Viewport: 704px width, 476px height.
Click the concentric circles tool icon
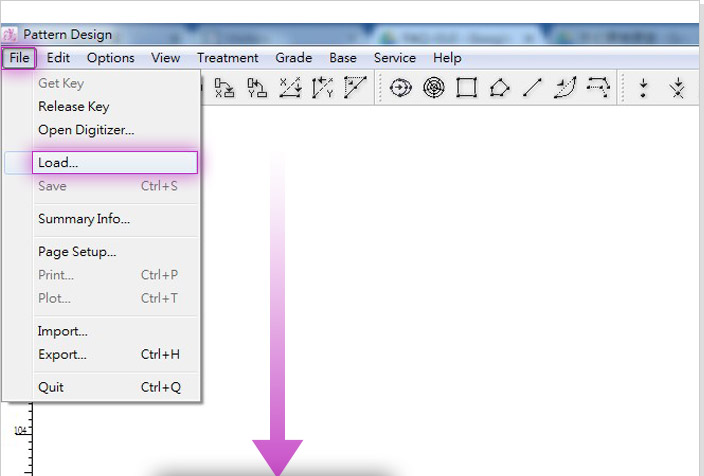point(434,88)
